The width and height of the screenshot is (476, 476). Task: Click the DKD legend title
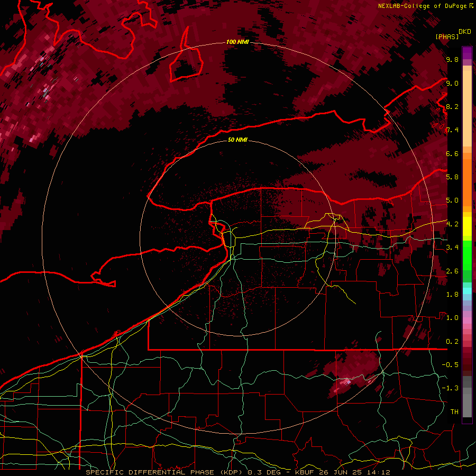click(x=465, y=32)
